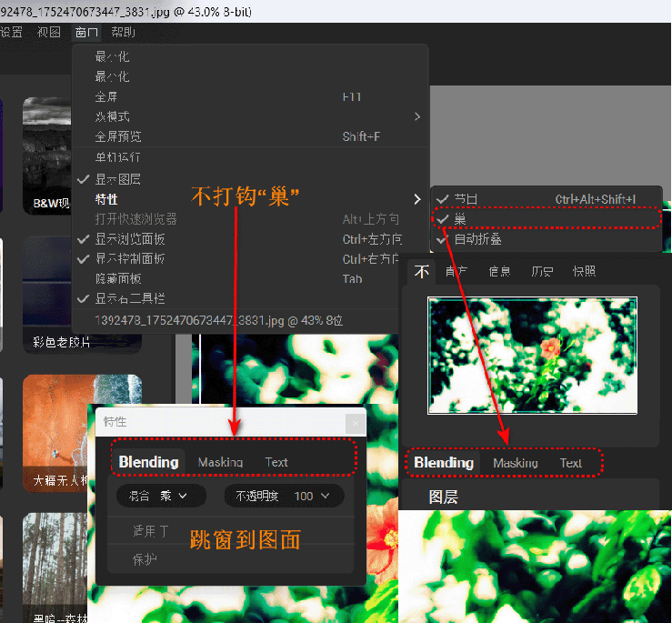Close the floating 特性 window
The width and height of the screenshot is (672, 623).
click(356, 424)
